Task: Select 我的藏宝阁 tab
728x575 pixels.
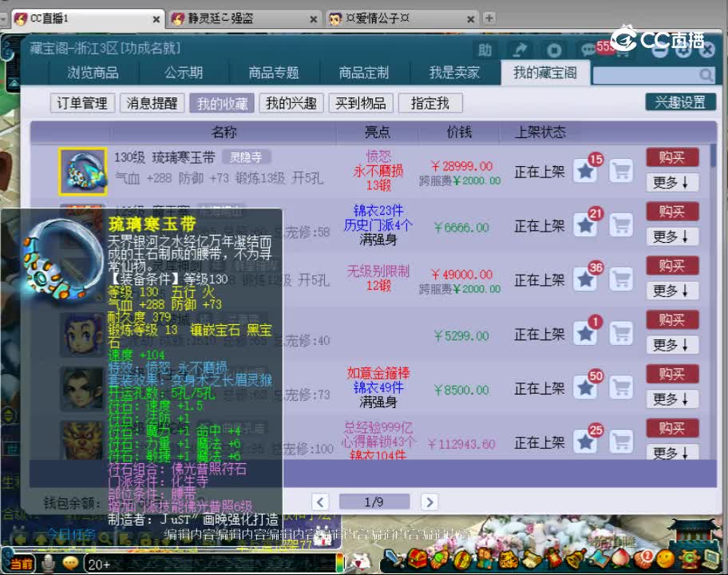Action: (545, 73)
